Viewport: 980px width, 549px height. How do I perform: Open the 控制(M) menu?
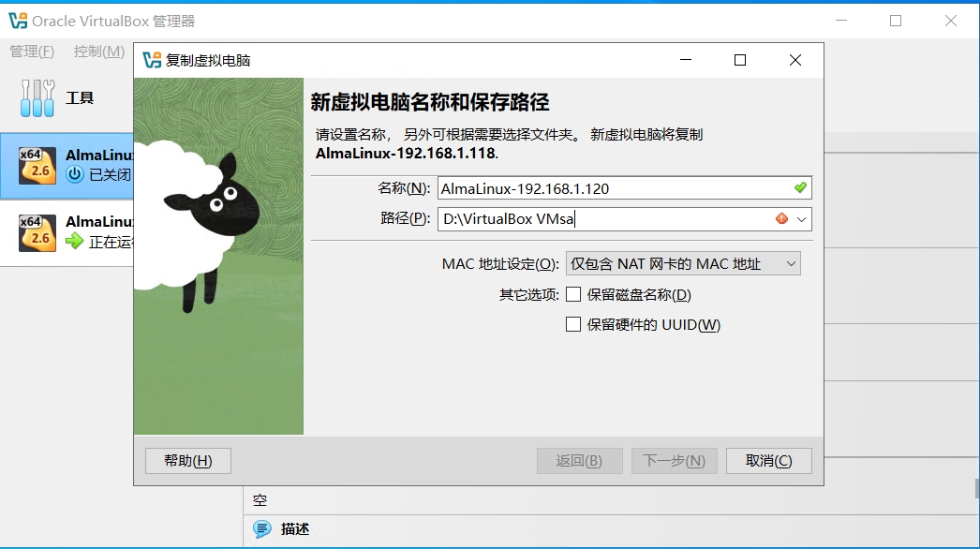[x=98, y=52]
